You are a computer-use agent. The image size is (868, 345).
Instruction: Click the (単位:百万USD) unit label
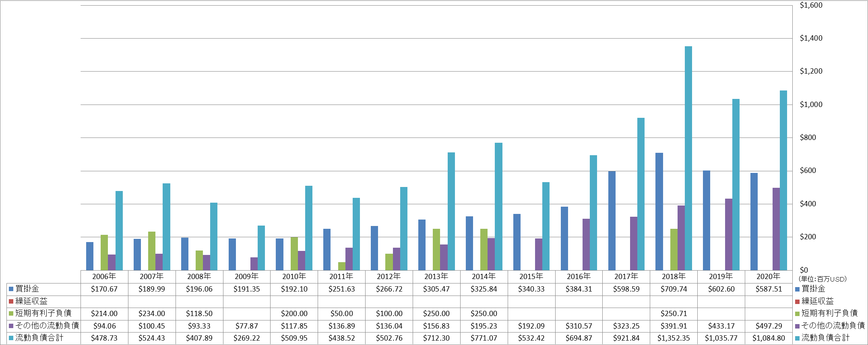click(x=823, y=279)
